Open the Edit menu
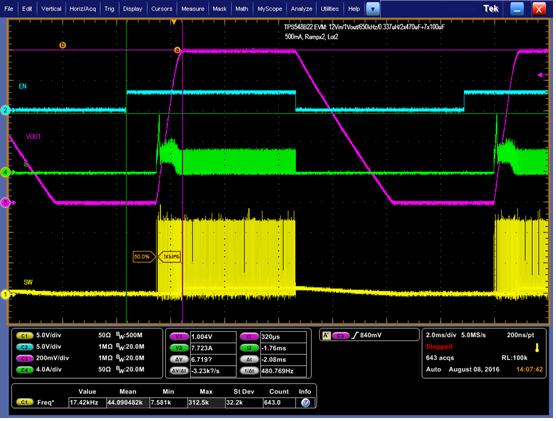Screen dimensions: 556x421 point(27,9)
